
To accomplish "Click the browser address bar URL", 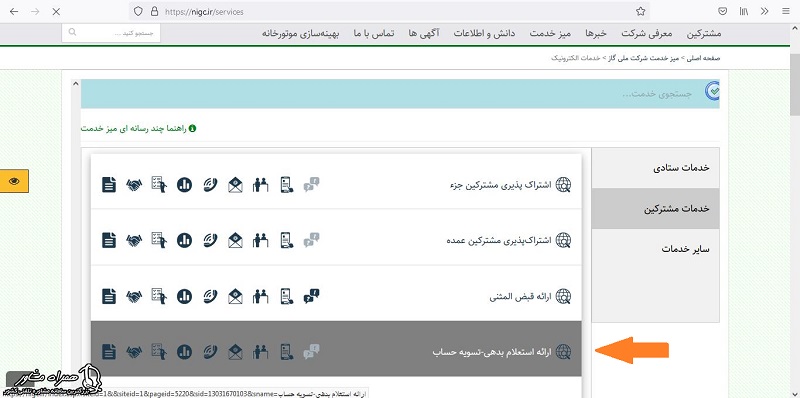I will pyautogui.click(x=204, y=11).
